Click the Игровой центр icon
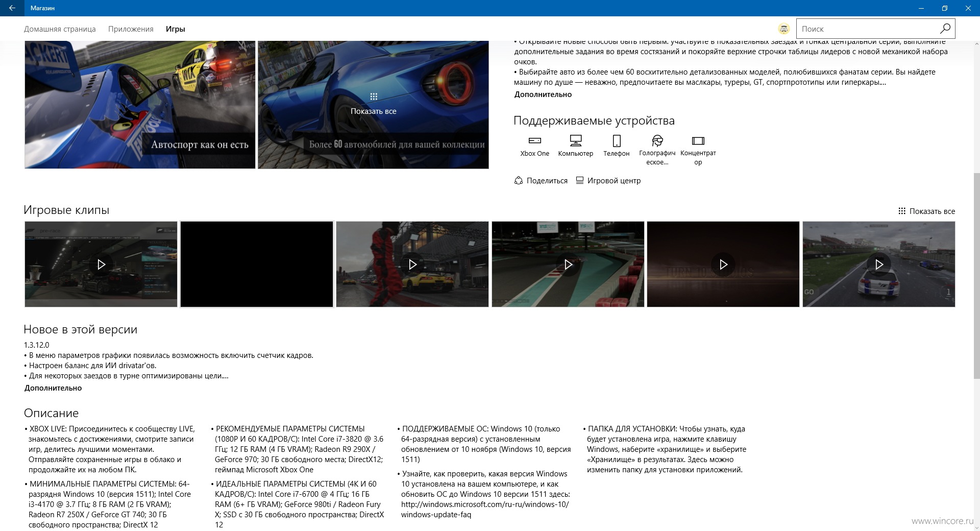The image size is (980, 531). (x=580, y=180)
